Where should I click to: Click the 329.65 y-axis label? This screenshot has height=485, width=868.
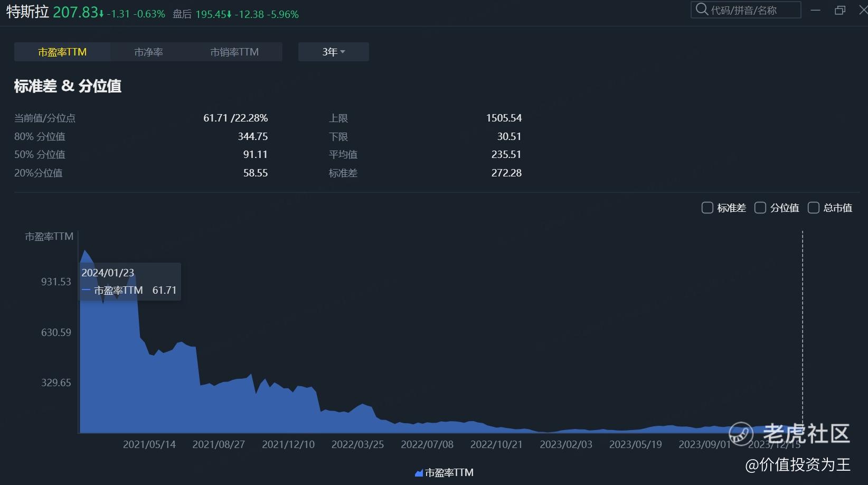pos(56,383)
